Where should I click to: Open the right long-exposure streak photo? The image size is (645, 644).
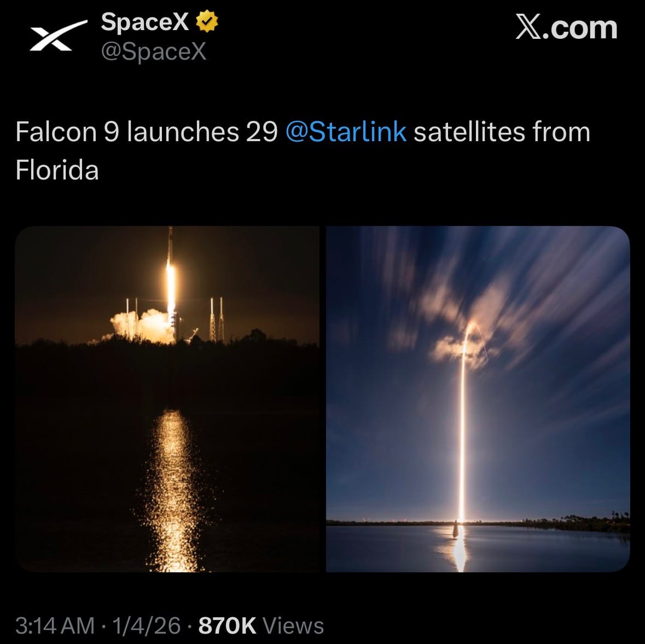tap(478, 398)
